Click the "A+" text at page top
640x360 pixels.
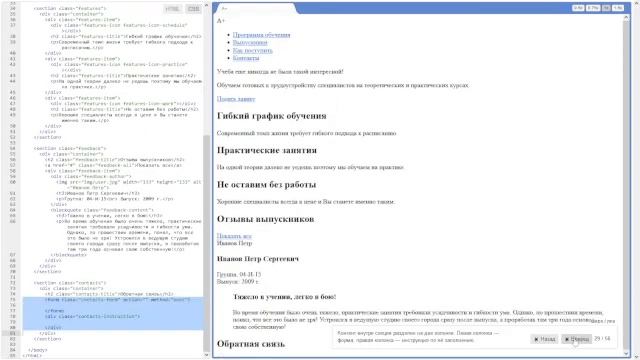click(221, 21)
